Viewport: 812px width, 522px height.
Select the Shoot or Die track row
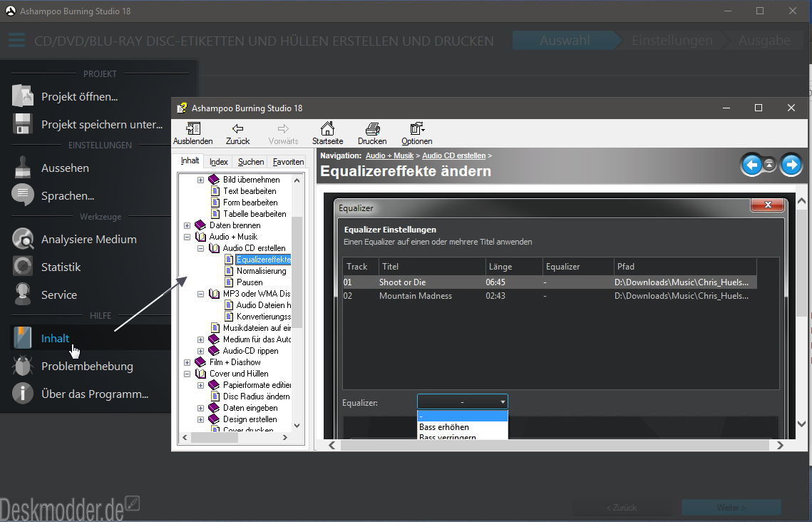click(x=550, y=282)
